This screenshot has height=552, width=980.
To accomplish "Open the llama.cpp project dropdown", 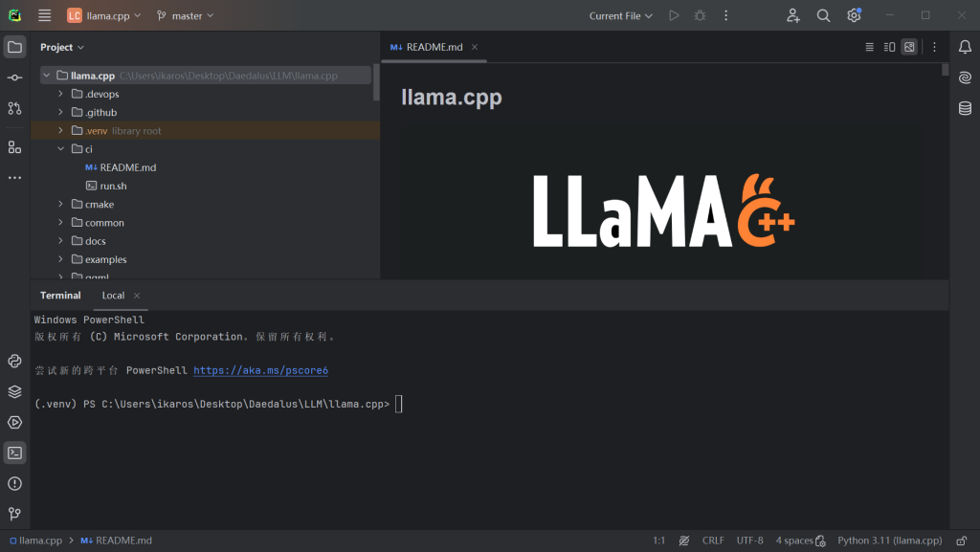I will tap(104, 15).
